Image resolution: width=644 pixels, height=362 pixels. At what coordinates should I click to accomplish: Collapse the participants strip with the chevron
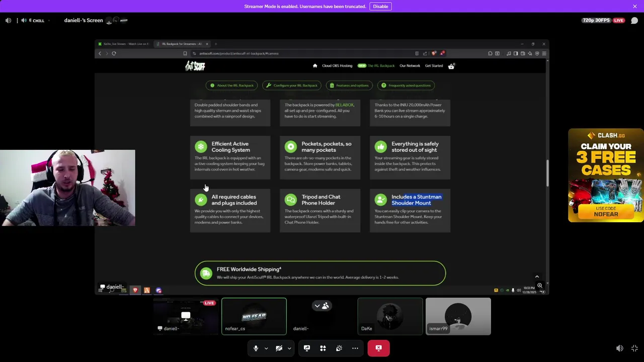tap(317, 306)
